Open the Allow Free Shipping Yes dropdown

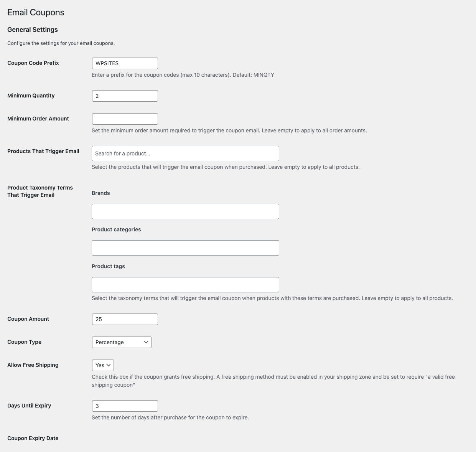click(103, 365)
